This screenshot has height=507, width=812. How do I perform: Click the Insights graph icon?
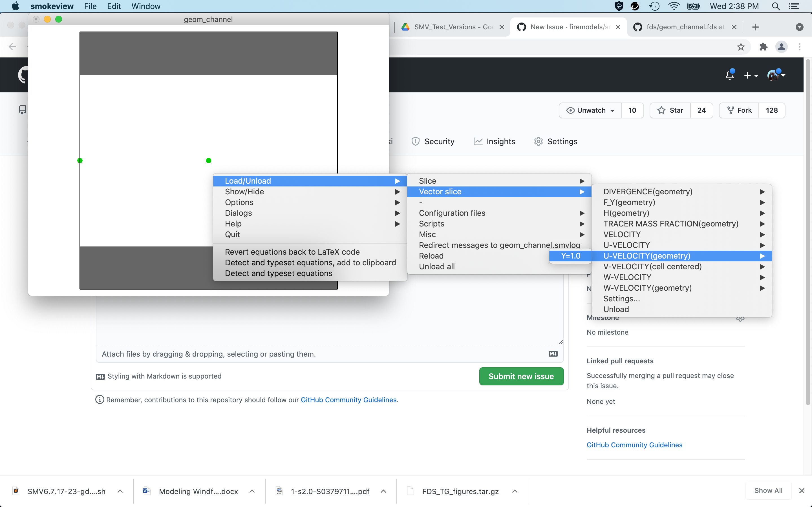coord(478,141)
